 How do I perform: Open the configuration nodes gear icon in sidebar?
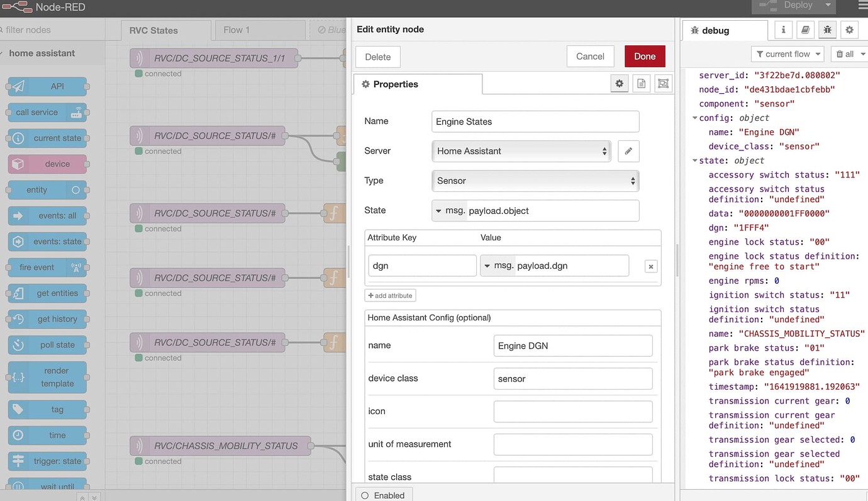[849, 30]
